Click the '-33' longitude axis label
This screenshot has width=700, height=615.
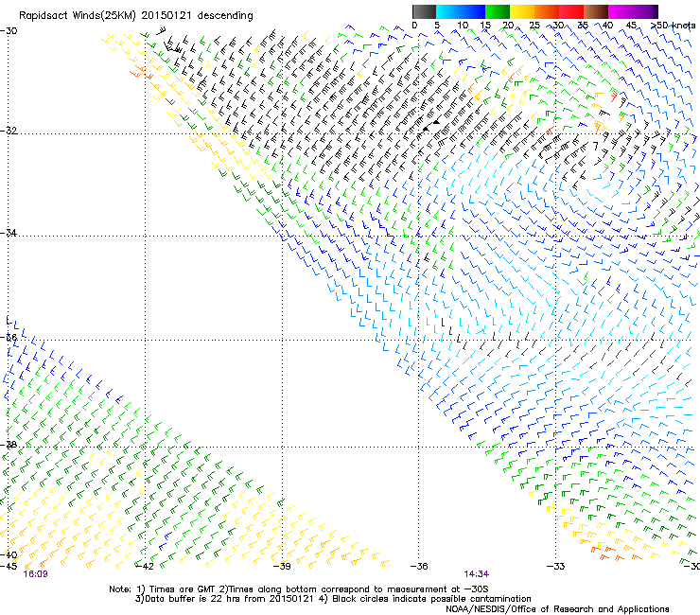[x=555, y=567]
